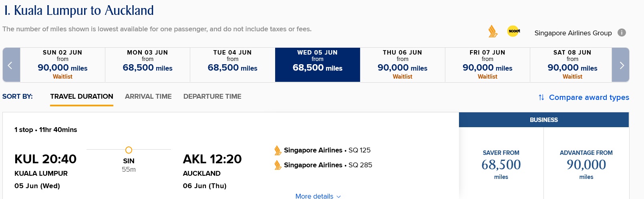The width and height of the screenshot is (644, 199).
Task: Click the compare award types arrows icon
Action: pos(541,97)
